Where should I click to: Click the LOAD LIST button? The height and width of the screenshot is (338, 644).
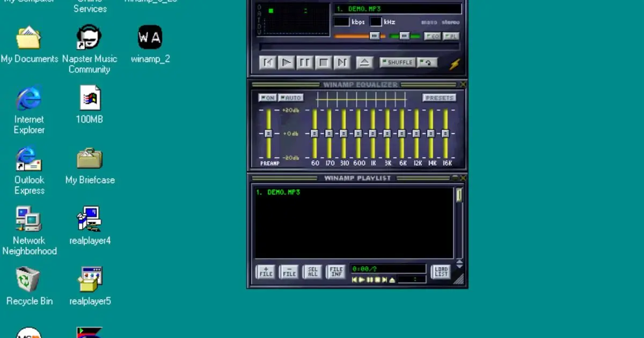(441, 272)
